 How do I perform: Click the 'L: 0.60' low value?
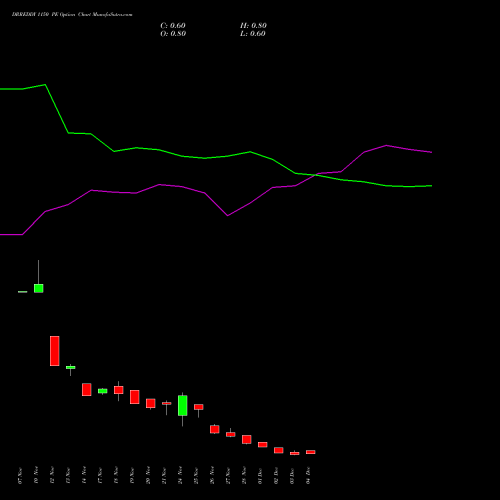pos(253,34)
